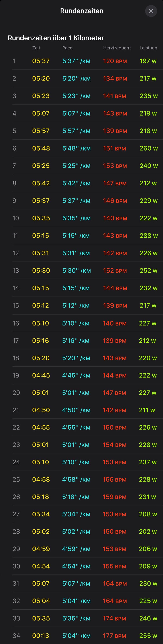
Task: Tap lap 26 heart rate 159 BPM
Action: click(x=114, y=497)
